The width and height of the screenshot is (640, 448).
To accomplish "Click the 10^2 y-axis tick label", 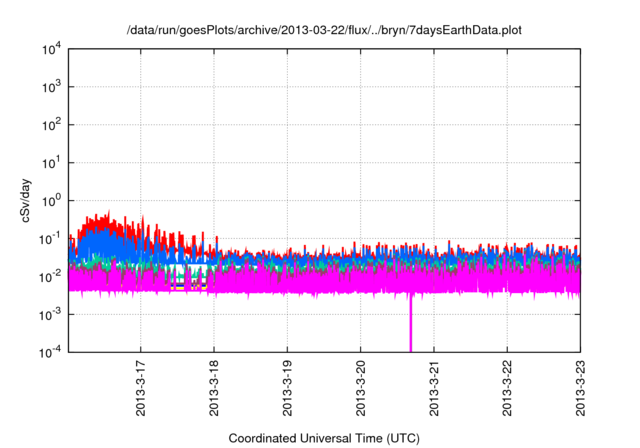I will point(51,125).
